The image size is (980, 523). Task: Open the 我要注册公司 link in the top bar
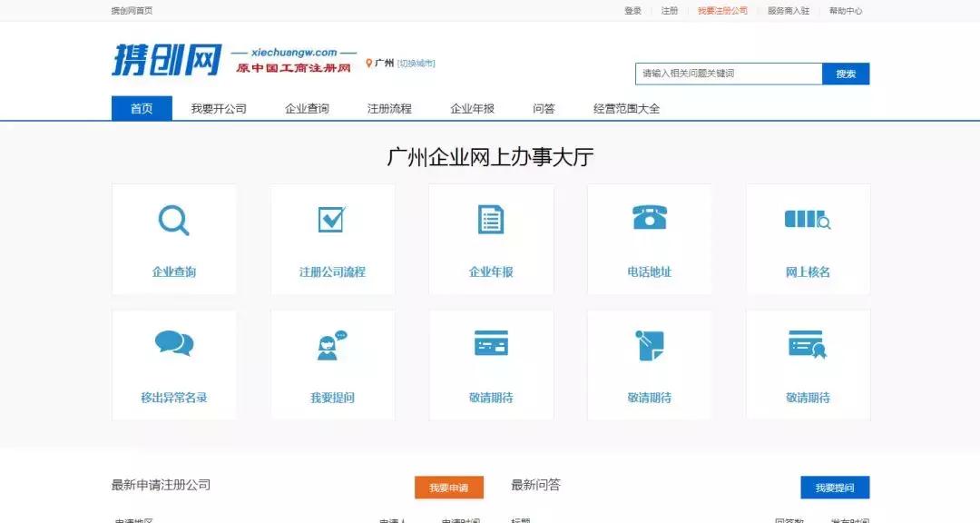(x=721, y=11)
